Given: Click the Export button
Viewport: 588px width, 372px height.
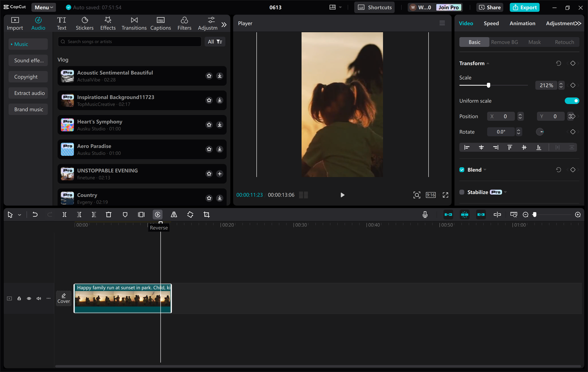Looking at the screenshot, I should [x=524, y=7].
